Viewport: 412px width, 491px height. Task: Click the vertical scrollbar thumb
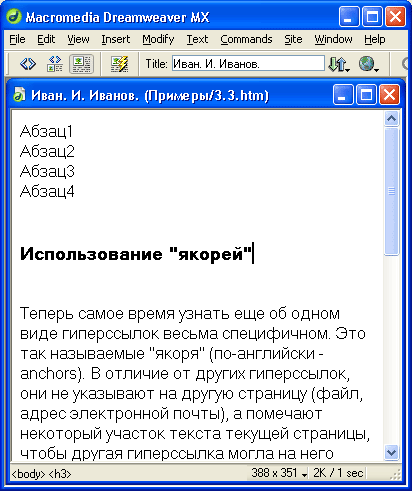click(391, 191)
